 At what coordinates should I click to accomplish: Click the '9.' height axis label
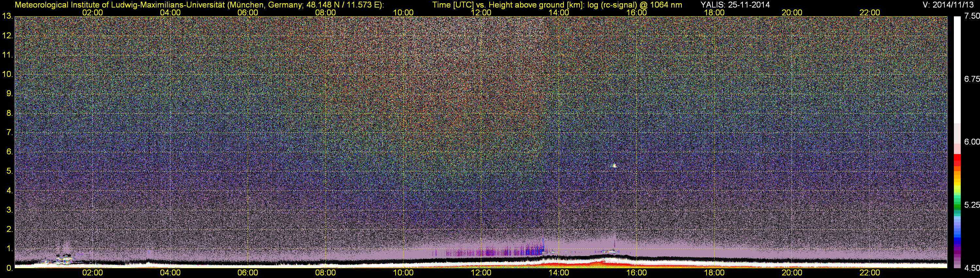[9, 94]
